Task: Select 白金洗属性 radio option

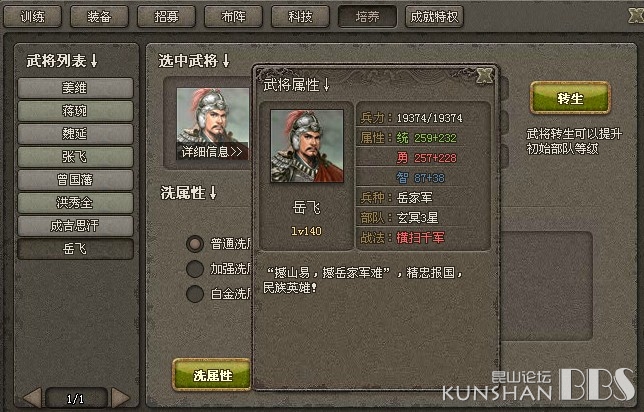Action: (195, 294)
